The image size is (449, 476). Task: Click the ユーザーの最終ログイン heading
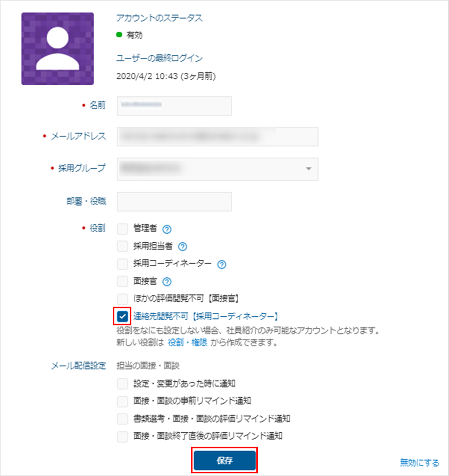coord(159,58)
